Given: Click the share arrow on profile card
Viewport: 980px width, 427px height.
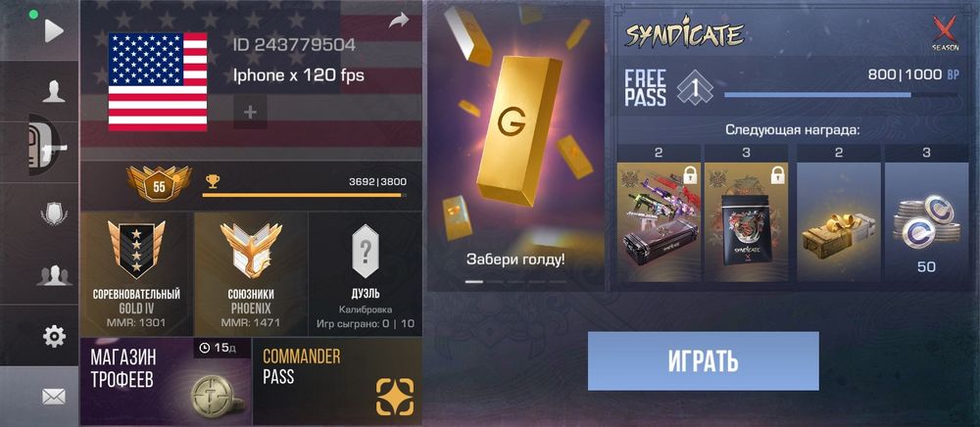Looking at the screenshot, I should (x=399, y=21).
